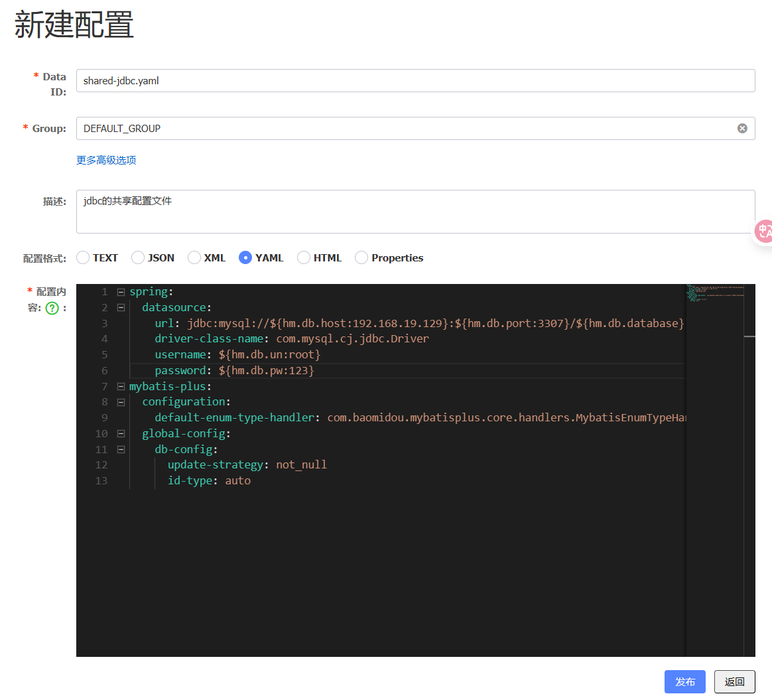Fold the global-config block on line 10
This screenshot has width=772, height=700.
(121, 433)
